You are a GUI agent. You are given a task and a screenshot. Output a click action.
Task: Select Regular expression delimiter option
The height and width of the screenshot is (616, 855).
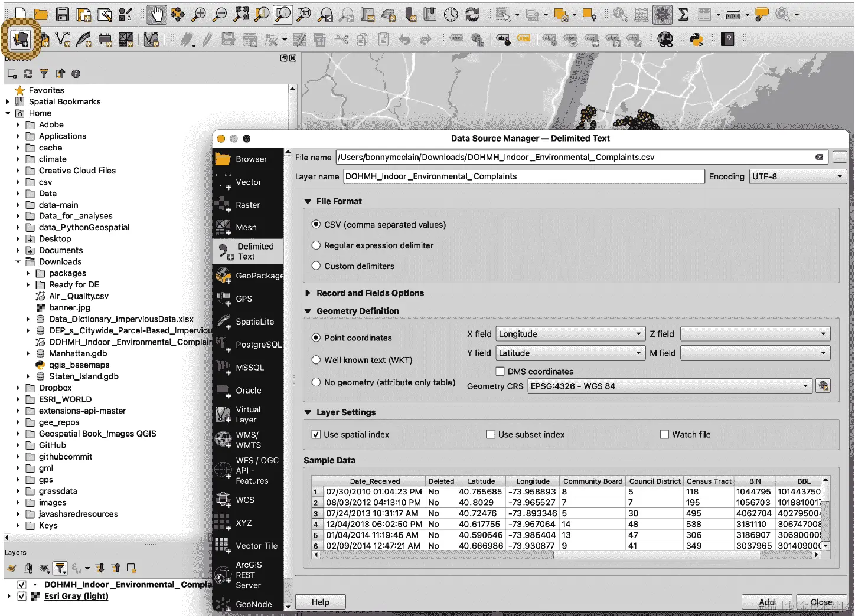tap(316, 245)
